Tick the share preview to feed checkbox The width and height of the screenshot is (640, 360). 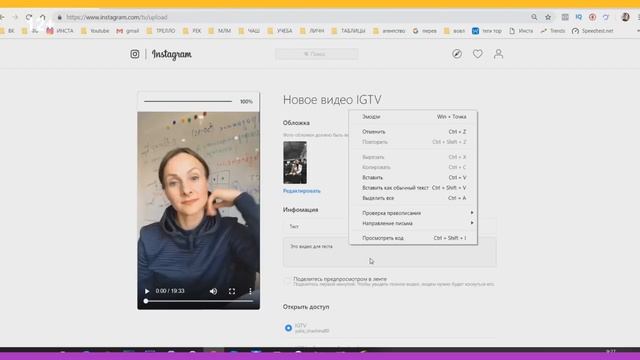287,280
